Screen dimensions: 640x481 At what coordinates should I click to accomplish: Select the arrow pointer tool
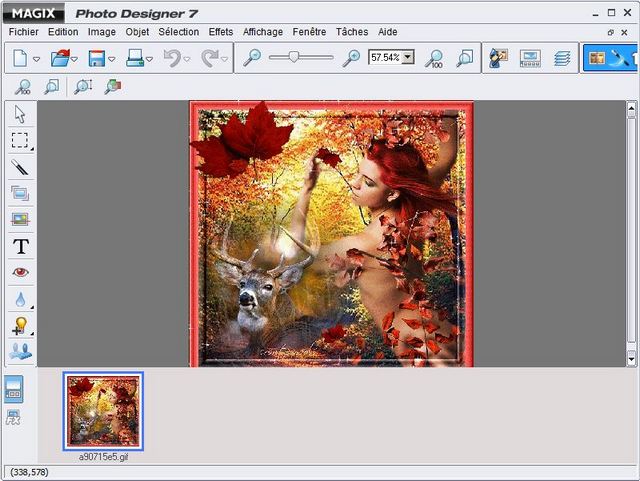click(20, 114)
